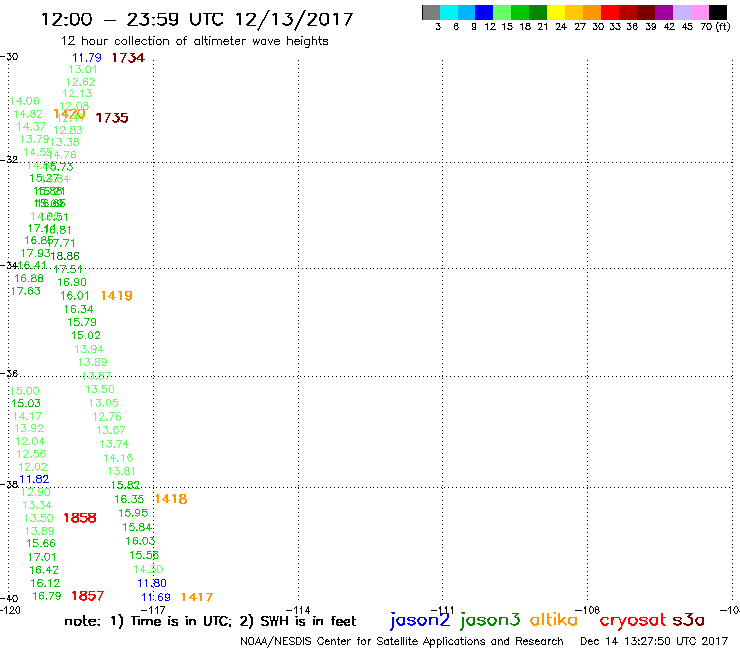740x650 pixels.
Task: Click the "13.05" wave height value
Action: (x=104, y=403)
